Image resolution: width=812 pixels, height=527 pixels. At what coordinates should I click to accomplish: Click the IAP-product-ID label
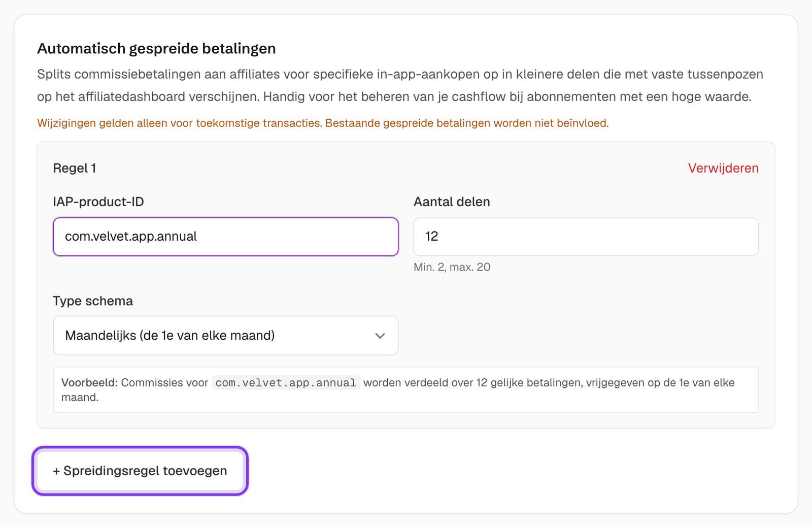click(x=98, y=202)
